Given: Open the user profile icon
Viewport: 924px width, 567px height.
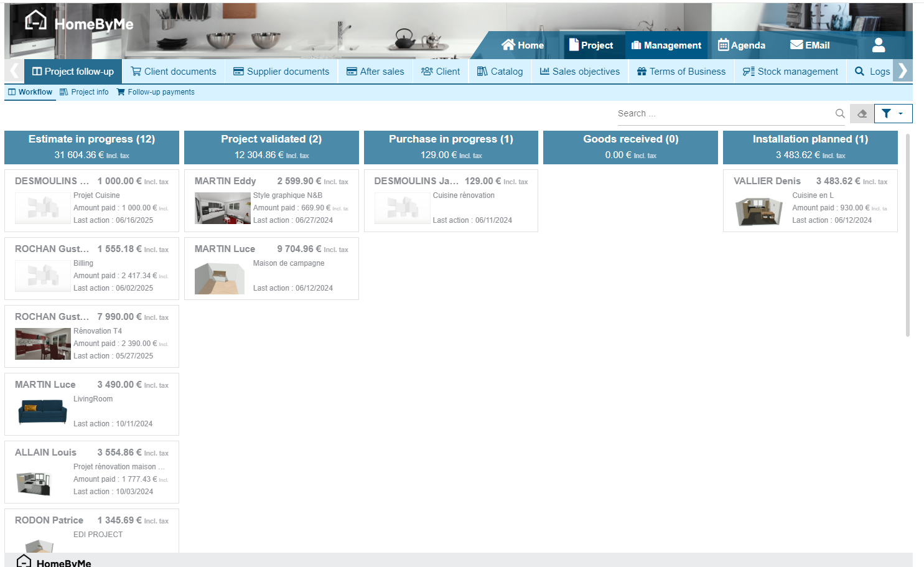Looking at the screenshot, I should click(x=878, y=45).
